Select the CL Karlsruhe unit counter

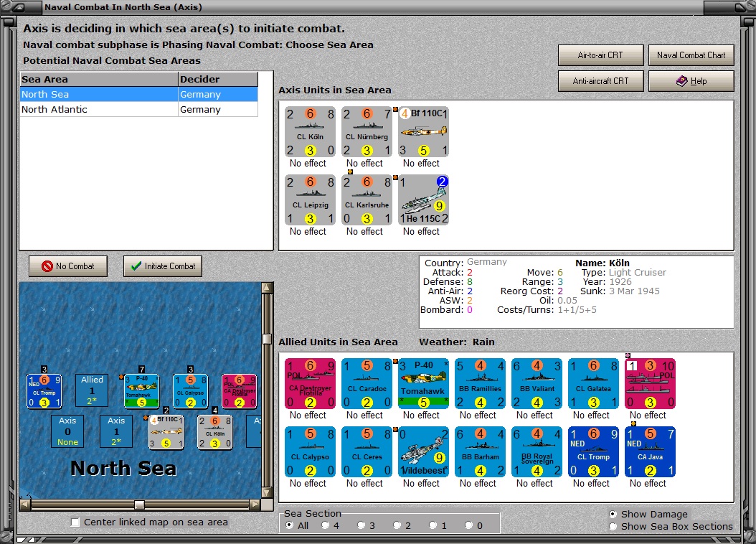(x=367, y=200)
